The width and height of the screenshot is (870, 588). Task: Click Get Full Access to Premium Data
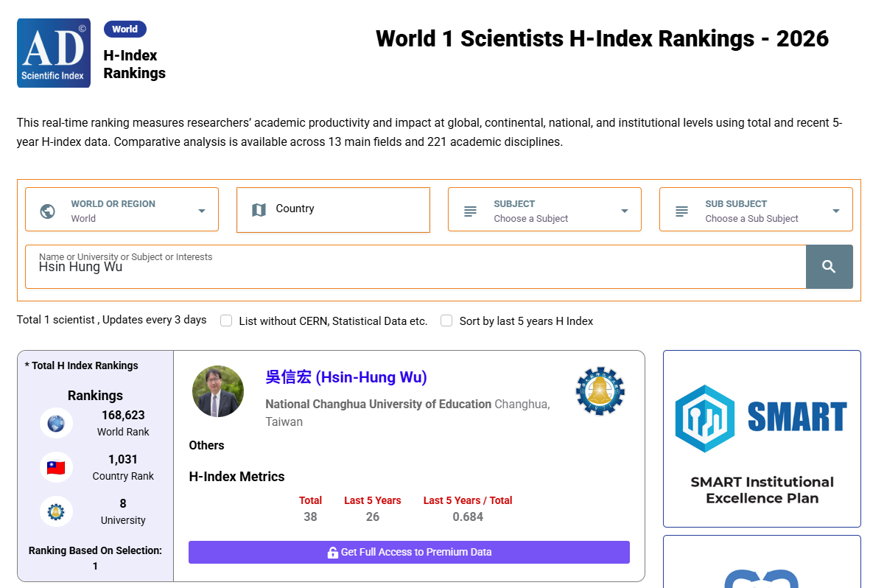(x=409, y=552)
